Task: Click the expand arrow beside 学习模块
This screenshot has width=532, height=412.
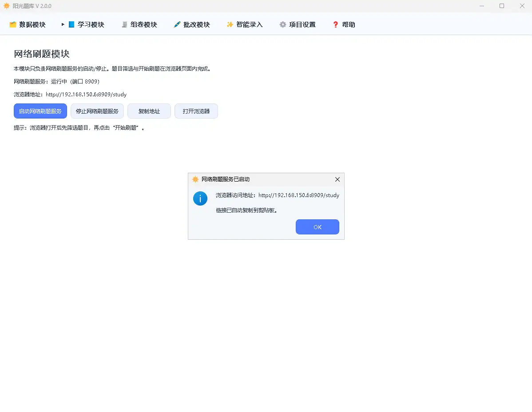Action: (63, 24)
